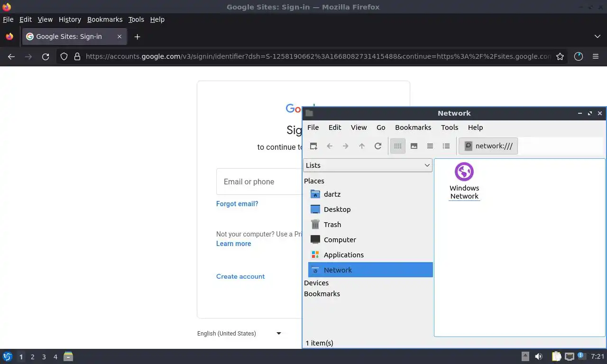Open the Lists side pane dropdown

coord(368,165)
